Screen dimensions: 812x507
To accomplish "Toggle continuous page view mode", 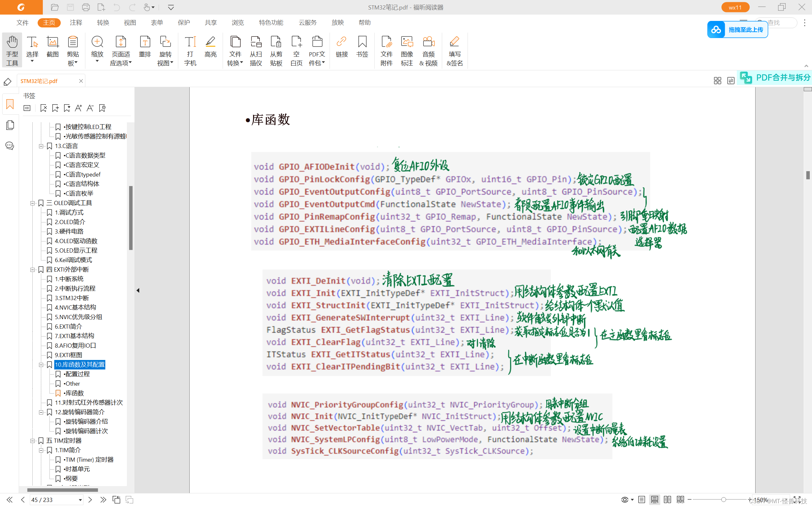I will coord(654,500).
